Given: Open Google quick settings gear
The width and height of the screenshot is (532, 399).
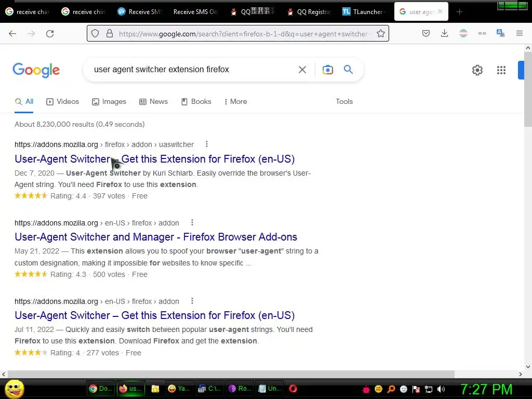Looking at the screenshot, I should point(477,70).
